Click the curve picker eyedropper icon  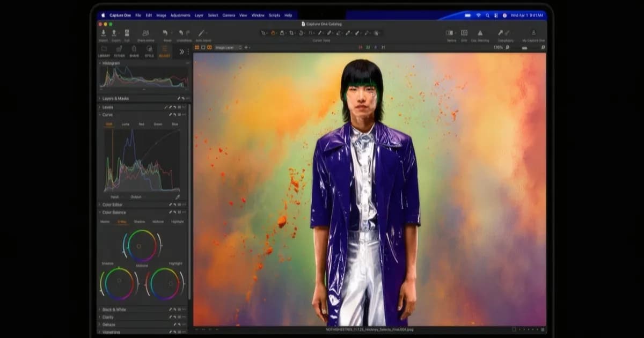[178, 197]
